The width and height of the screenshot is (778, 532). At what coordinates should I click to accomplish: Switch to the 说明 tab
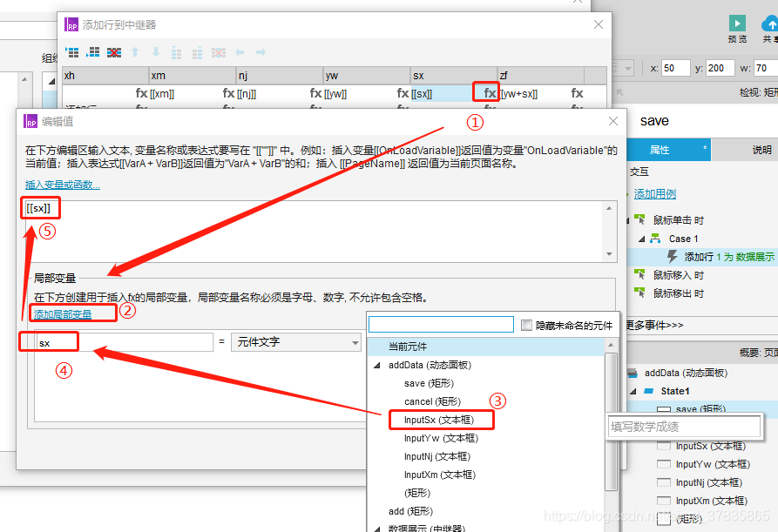coord(745,151)
